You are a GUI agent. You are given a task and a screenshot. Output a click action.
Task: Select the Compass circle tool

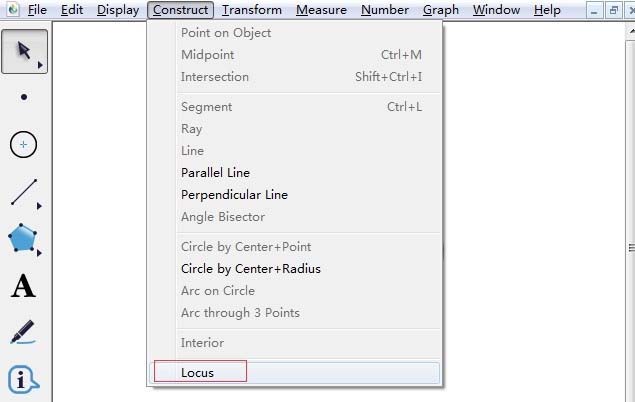[x=24, y=145]
